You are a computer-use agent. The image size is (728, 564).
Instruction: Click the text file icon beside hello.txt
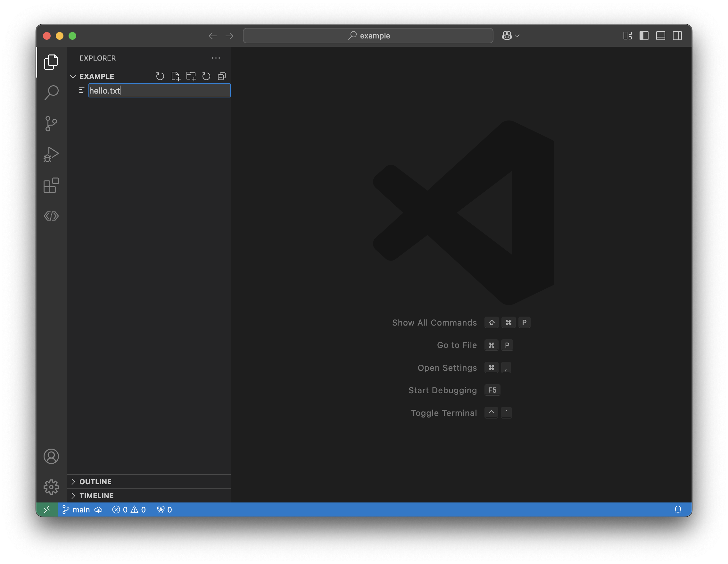[82, 90]
